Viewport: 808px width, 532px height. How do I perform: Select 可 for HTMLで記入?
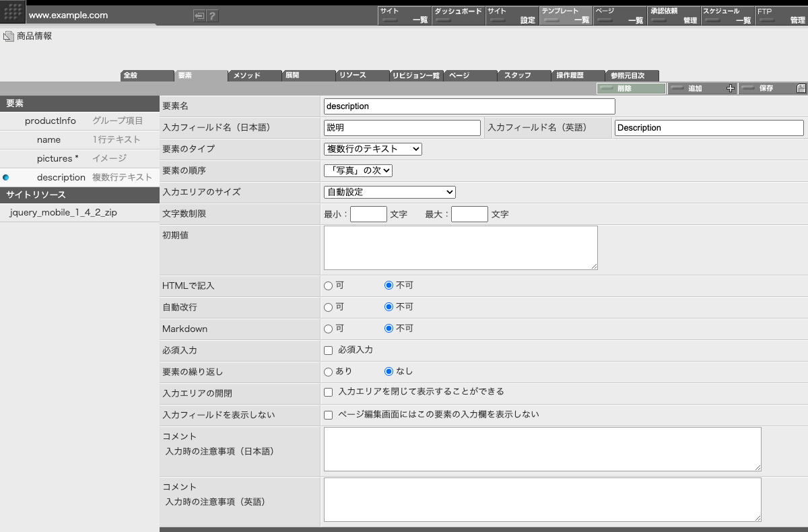pos(328,285)
